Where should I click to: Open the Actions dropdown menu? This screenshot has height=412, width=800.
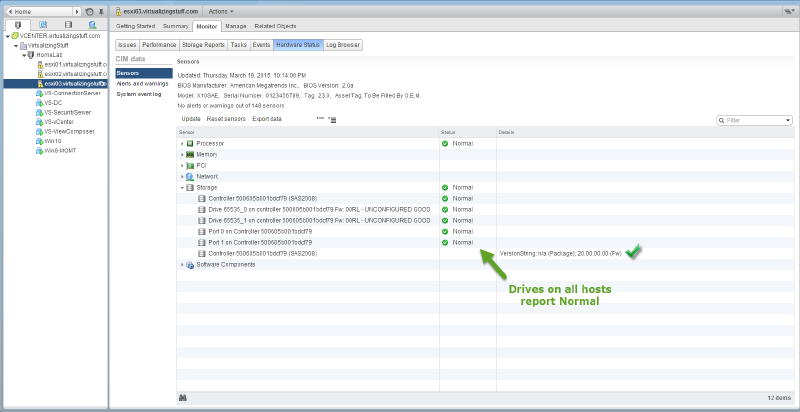(222, 10)
